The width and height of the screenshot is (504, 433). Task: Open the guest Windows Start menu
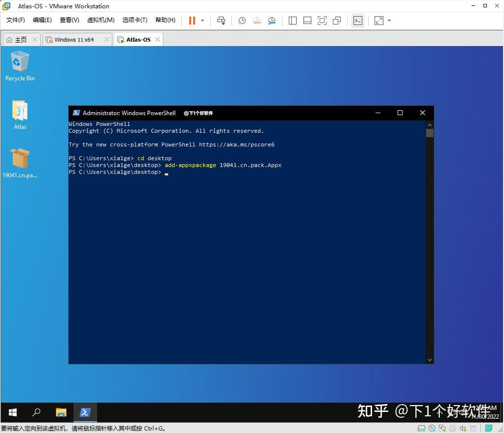coord(13,412)
